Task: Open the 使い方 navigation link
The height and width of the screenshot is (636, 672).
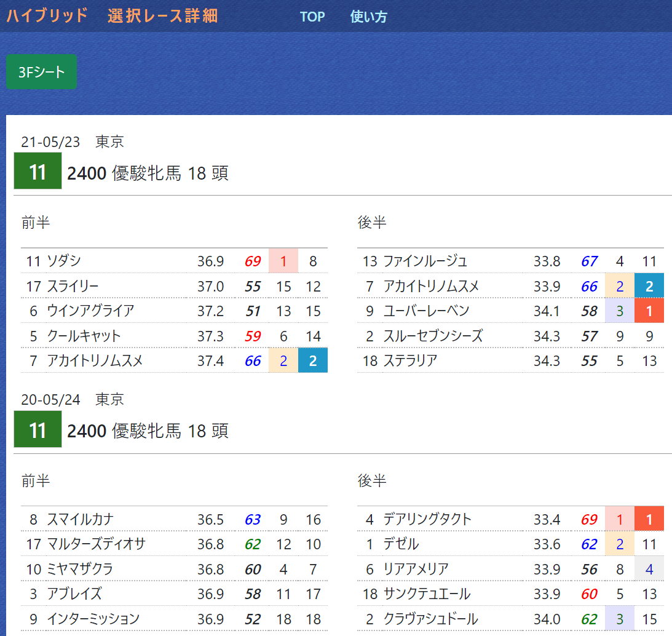Action: pyautogui.click(x=368, y=17)
